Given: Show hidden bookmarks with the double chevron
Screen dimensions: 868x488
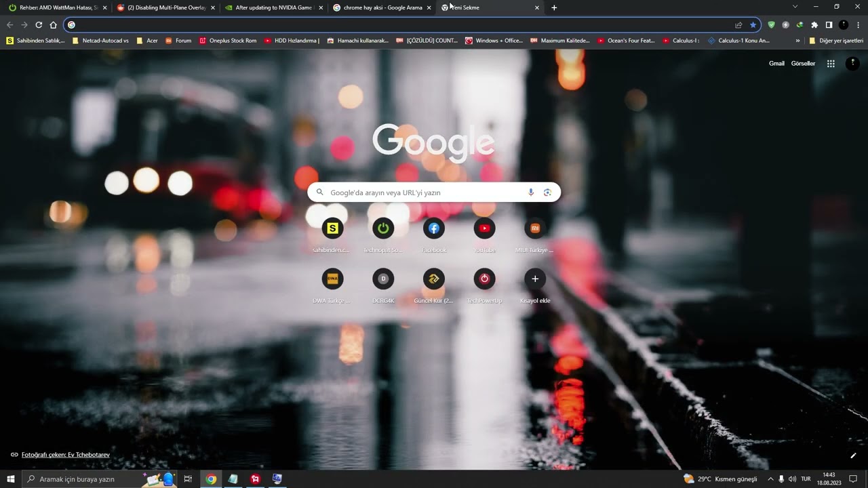Looking at the screenshot, I should (x=798, y=41).
